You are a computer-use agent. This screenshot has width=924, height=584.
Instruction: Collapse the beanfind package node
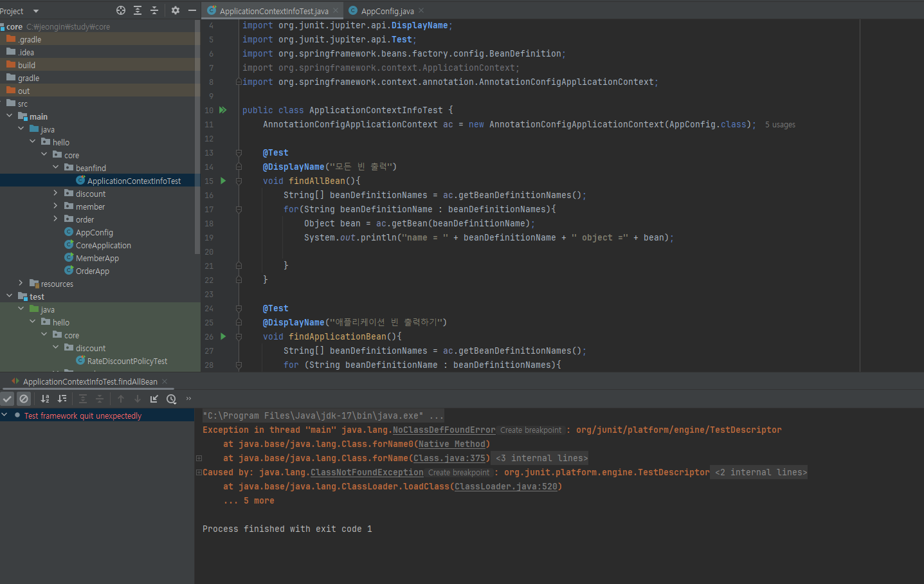pyautogui.click(x=56, y=167)
